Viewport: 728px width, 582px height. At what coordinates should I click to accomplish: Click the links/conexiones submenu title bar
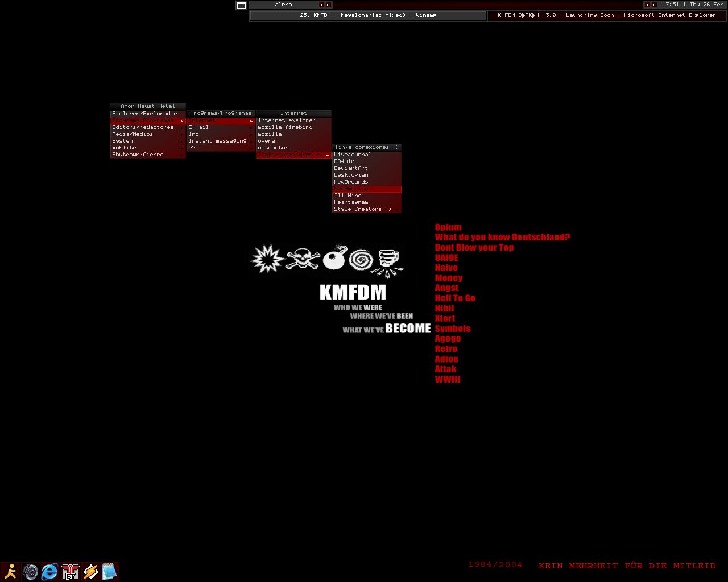point(367,147)
